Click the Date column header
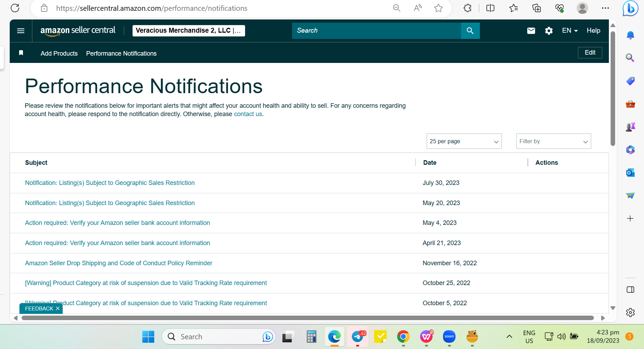The image size is (644, 349). click(x=430, y=163)
